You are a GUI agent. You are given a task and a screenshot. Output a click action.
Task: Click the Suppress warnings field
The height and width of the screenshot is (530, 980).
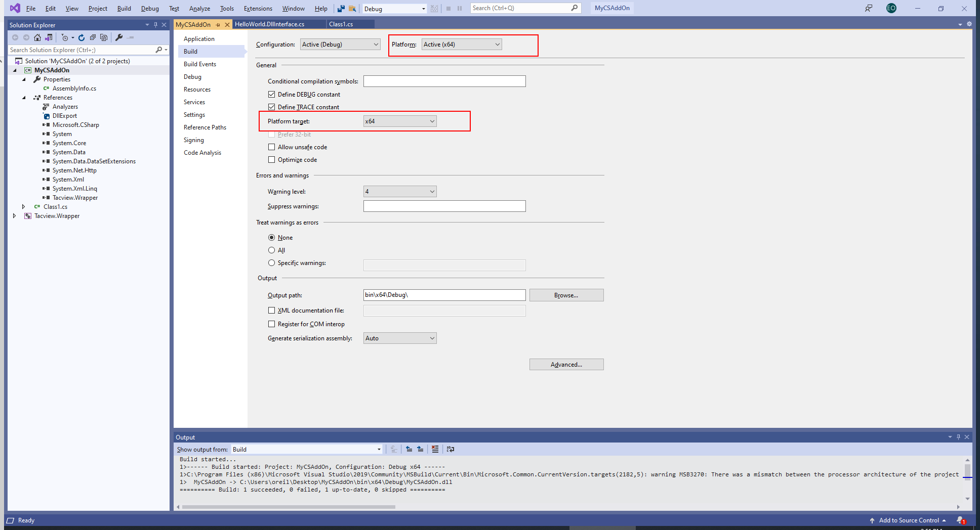coord(444,206)
